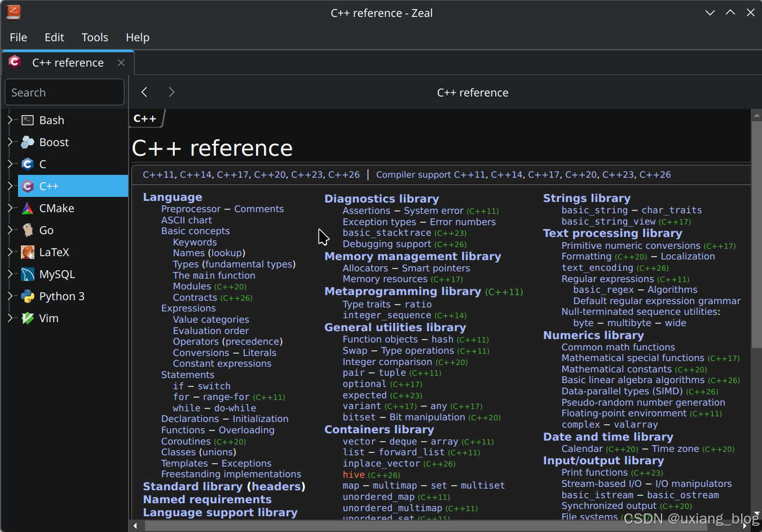762x532 pixels.
Task: Open the Preprocessor link
Action: click(191, 209)
